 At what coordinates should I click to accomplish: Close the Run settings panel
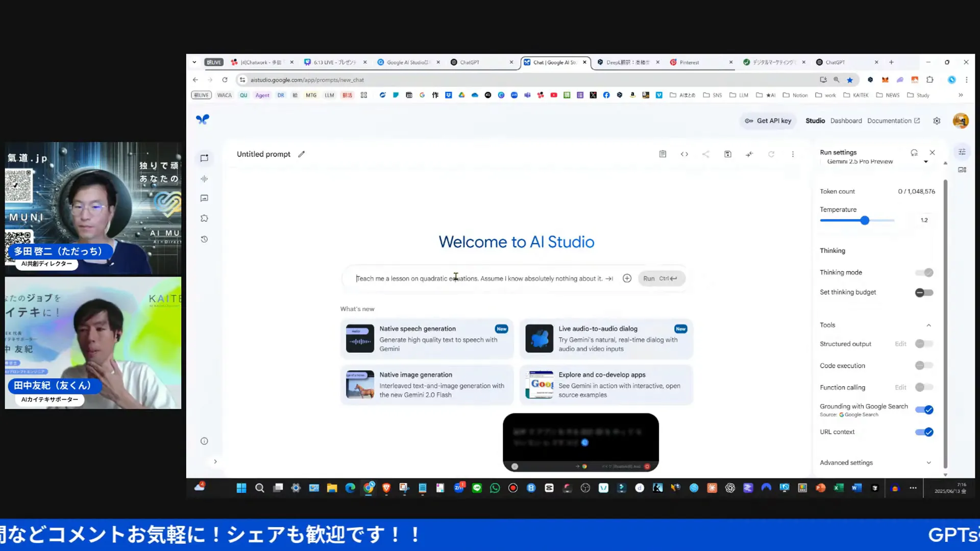[x=933, y=153]
